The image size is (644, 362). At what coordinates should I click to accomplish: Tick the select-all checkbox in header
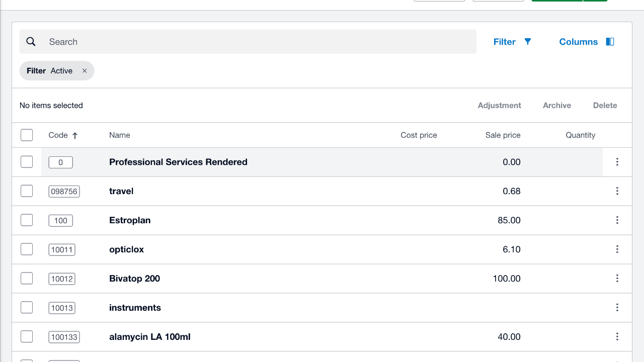click(x=27, y=135)
